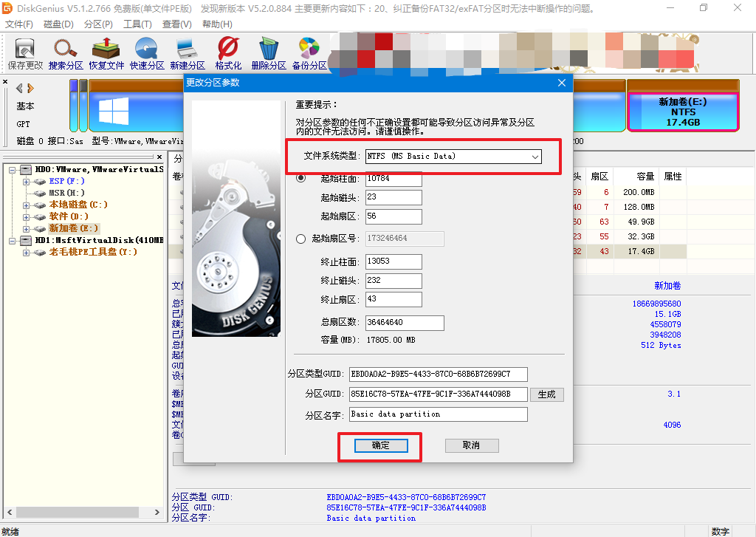Click the New Partition (新建分区) icon
This screenshot has height=537, width=756.
[x=187, y=54]
